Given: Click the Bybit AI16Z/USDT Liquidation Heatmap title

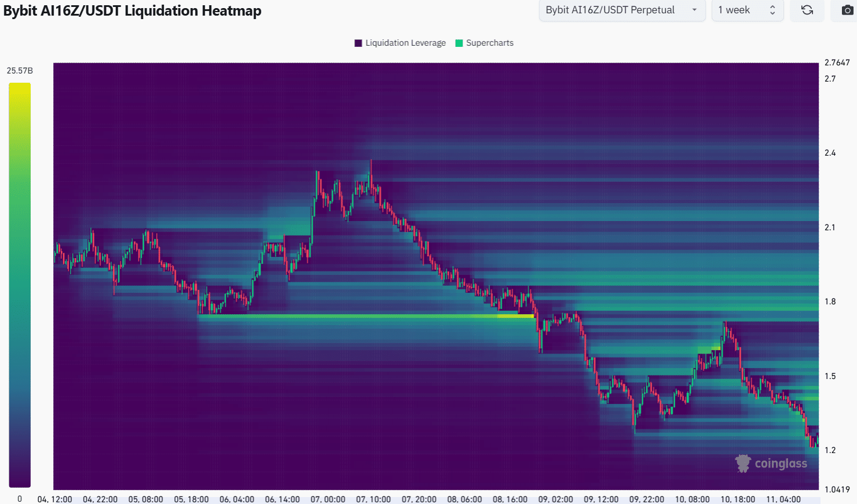Looking at the screenshot, I should [x=132, y=10].
